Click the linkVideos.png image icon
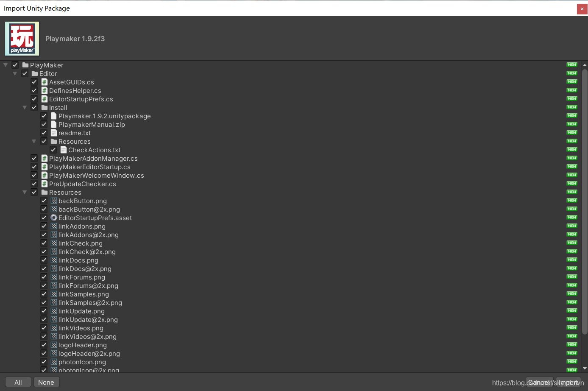The width and height of the screenshot is (588, 391). point(54,328)
